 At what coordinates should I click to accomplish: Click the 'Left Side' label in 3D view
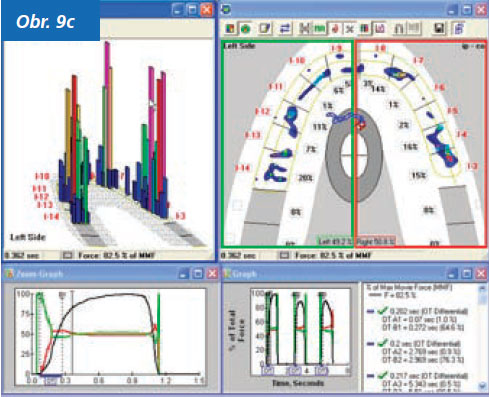click(x=28, y=237)
